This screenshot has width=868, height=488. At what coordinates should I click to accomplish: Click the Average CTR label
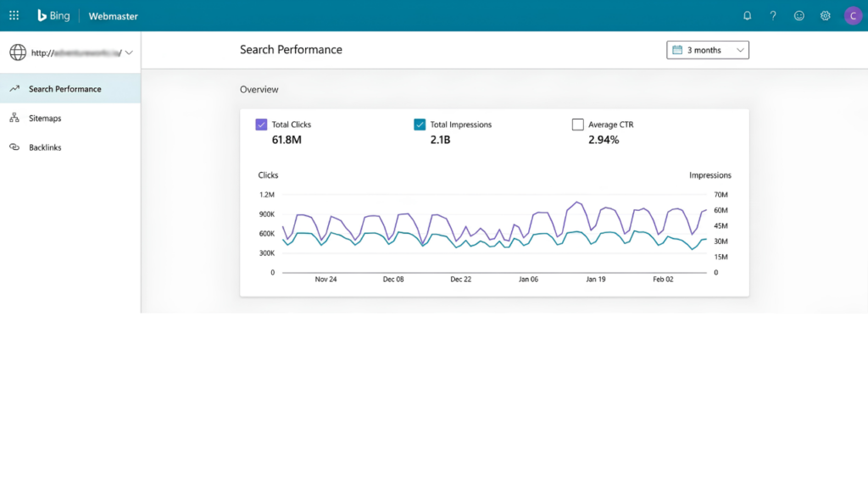610,125
